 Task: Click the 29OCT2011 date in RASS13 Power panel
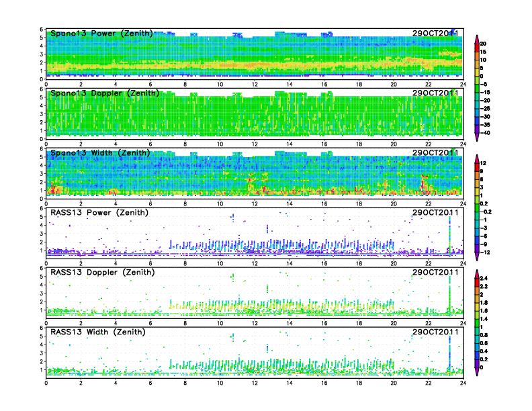click(435, 212)
